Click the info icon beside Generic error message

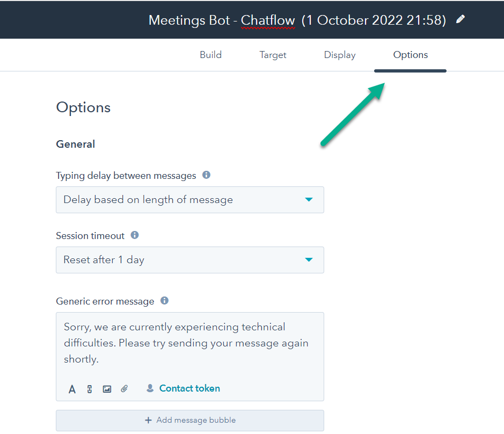[164, 300]
